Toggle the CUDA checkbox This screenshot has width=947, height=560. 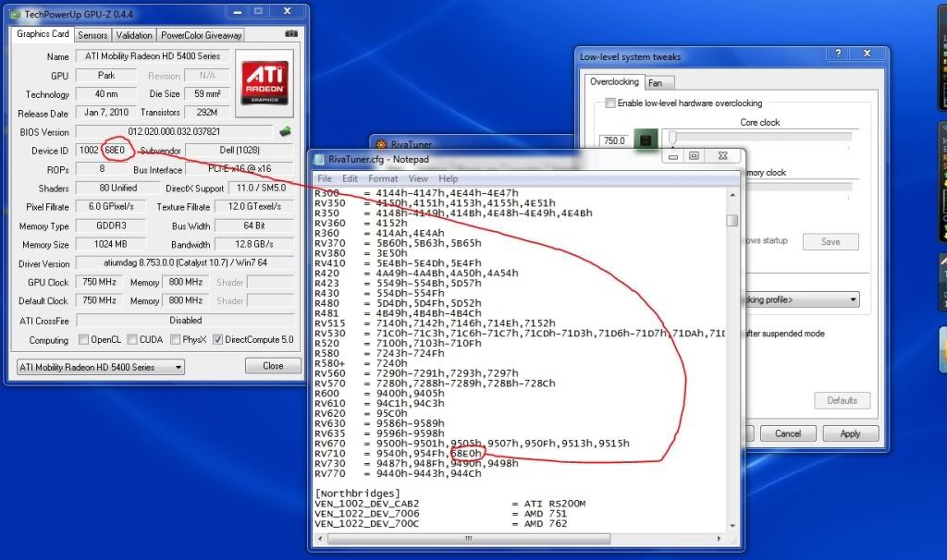pyautogui.click(x=132, y=340)
